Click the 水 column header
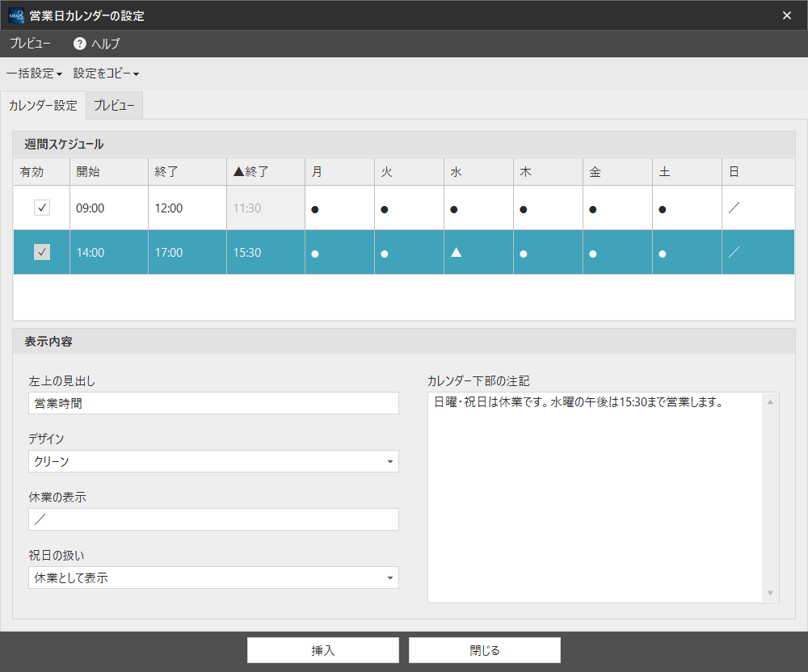The height and width of the screenshot is (672, 808). (x=479, y=171)
